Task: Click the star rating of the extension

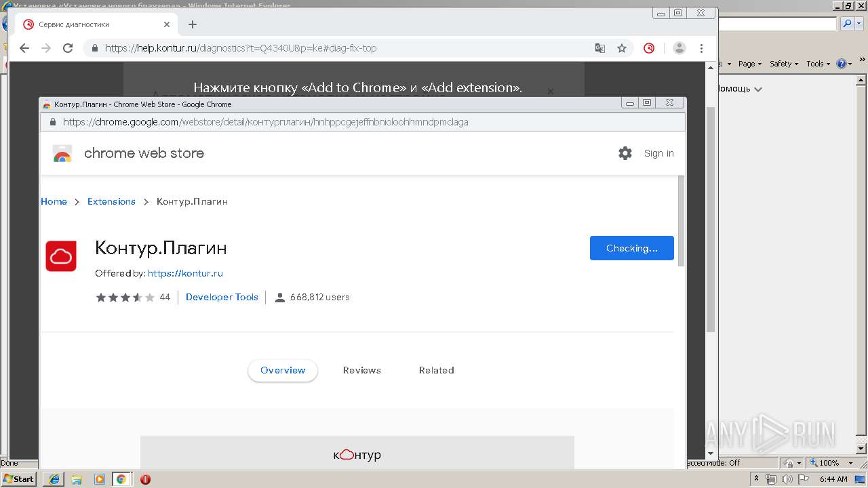Action: [125, 297]
